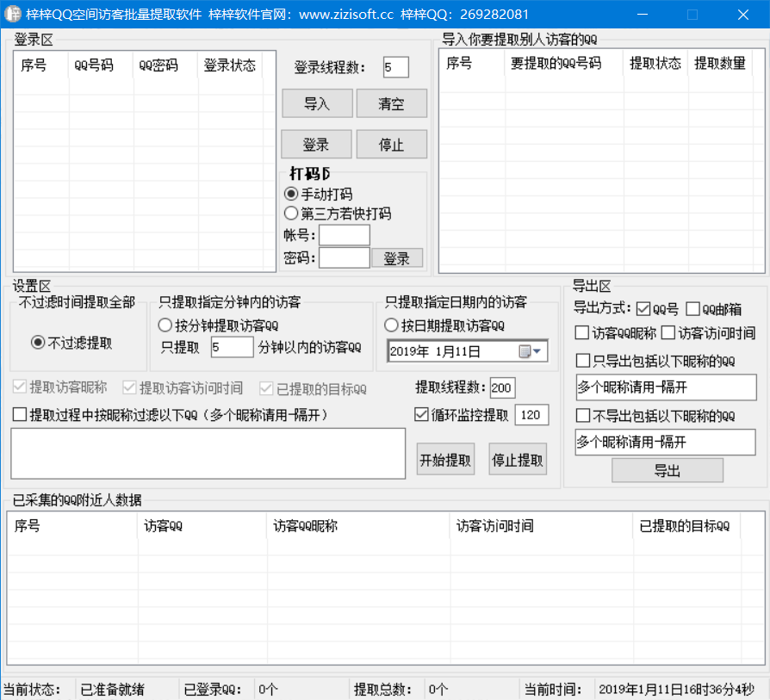
Task: Click the 提取线程数 value field
Action: pyautogui.click(x=500, y=388)
